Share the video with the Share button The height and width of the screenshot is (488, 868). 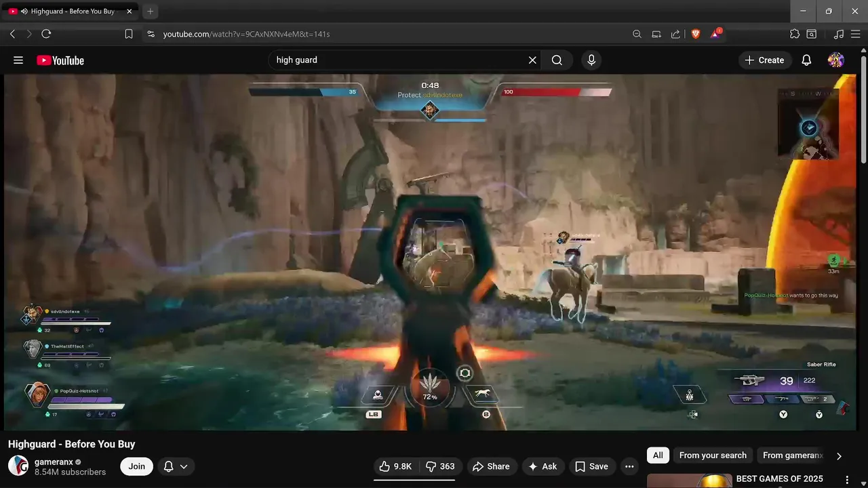click(491, 466)
